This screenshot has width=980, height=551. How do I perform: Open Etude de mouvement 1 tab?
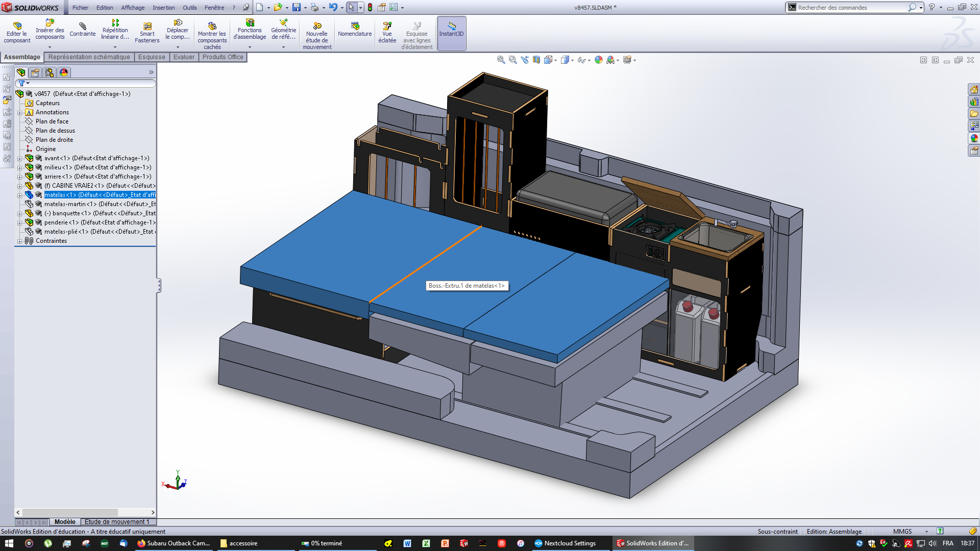tap(117, 522)
